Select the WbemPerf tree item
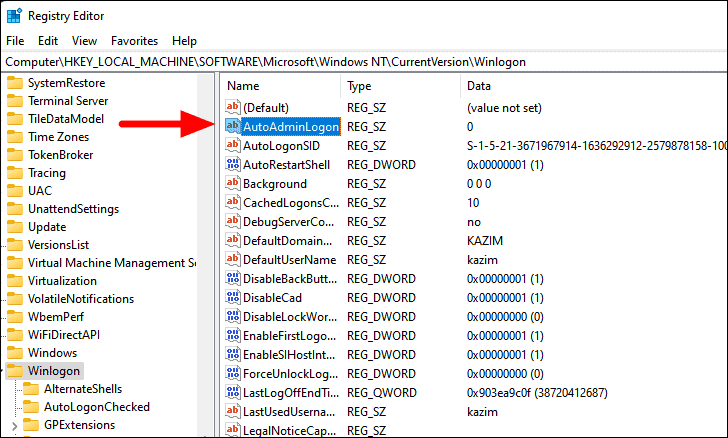Image resolution: width=728 pixels, height=438 pixels. point(56,317)
